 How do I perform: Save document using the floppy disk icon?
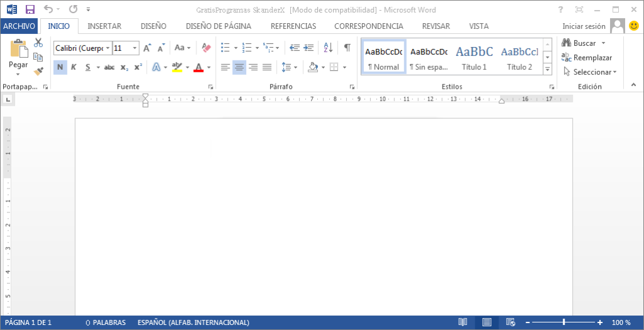30,9
